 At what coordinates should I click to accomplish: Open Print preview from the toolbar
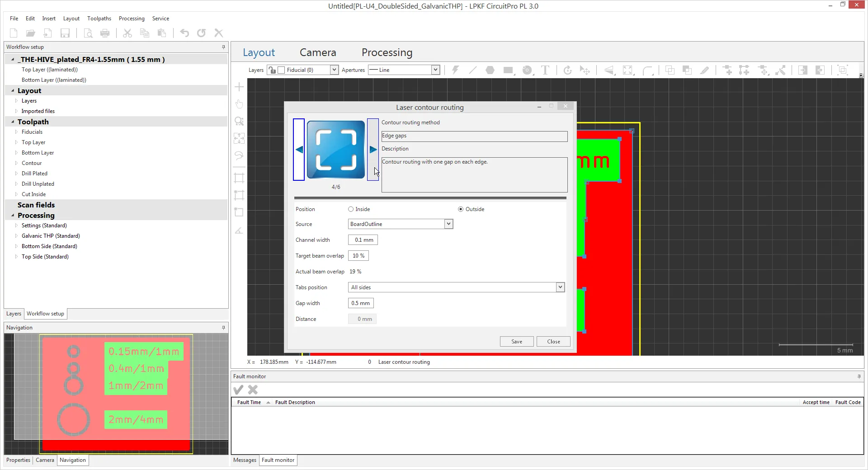88,33
